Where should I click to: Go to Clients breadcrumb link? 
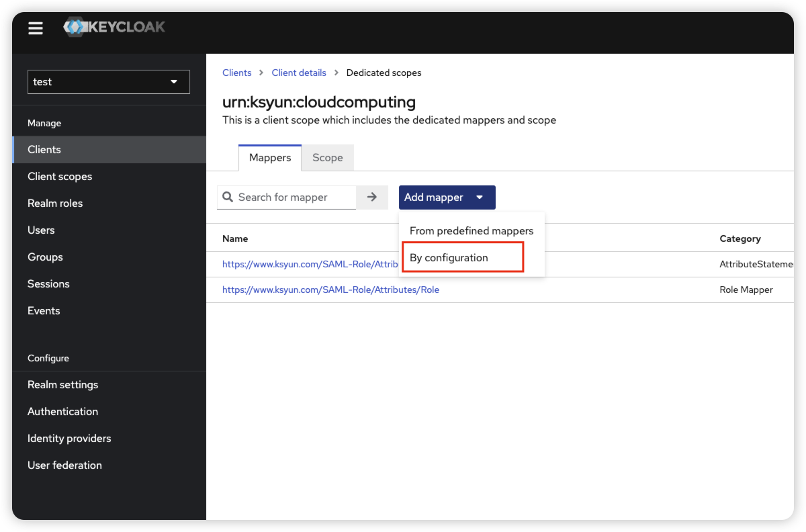coord(236,73)
